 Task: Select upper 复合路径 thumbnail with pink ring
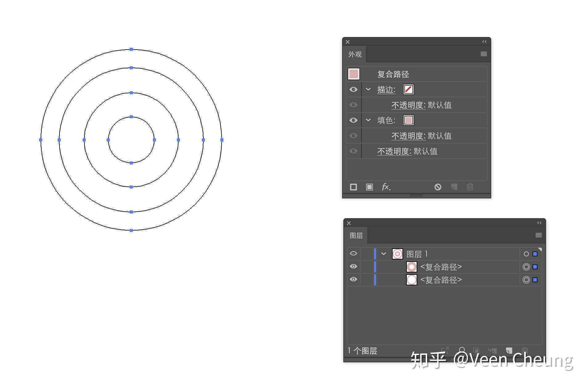pyautogui.click(x=412, y=267)
